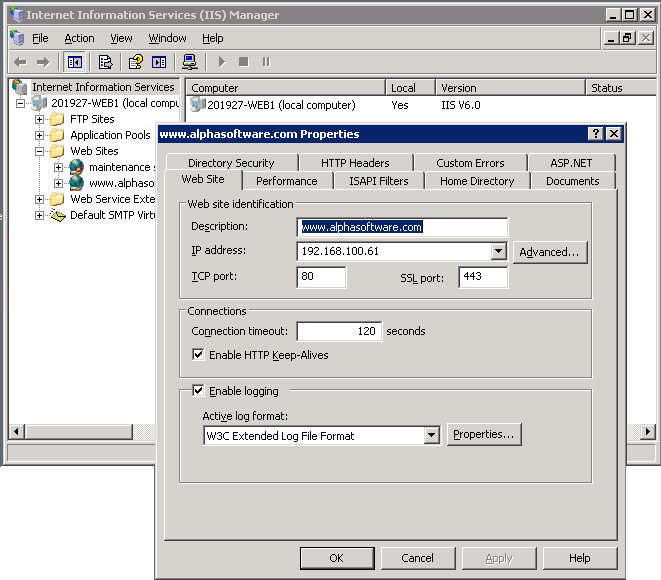Expand the FTP Sites node
This screenshot has width=661, height=580.
tap(39, 119)
